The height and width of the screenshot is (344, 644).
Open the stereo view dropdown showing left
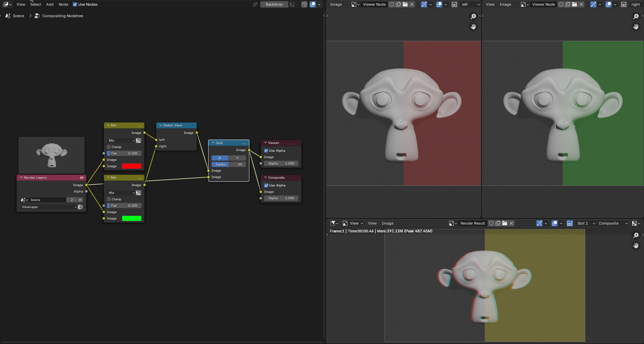pyautogui.click(x=470, y=4)
